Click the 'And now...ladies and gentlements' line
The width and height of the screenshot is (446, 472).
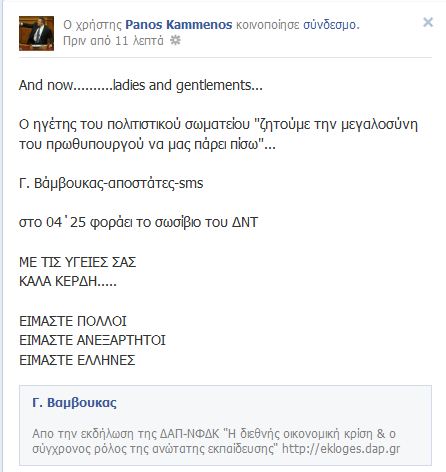pyautogui.click(x=141, y=85)
